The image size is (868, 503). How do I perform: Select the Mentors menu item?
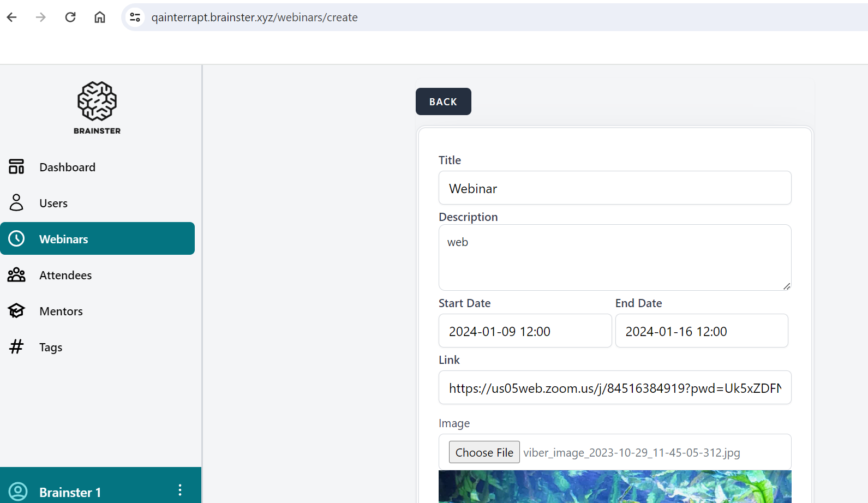pos(61,311)
